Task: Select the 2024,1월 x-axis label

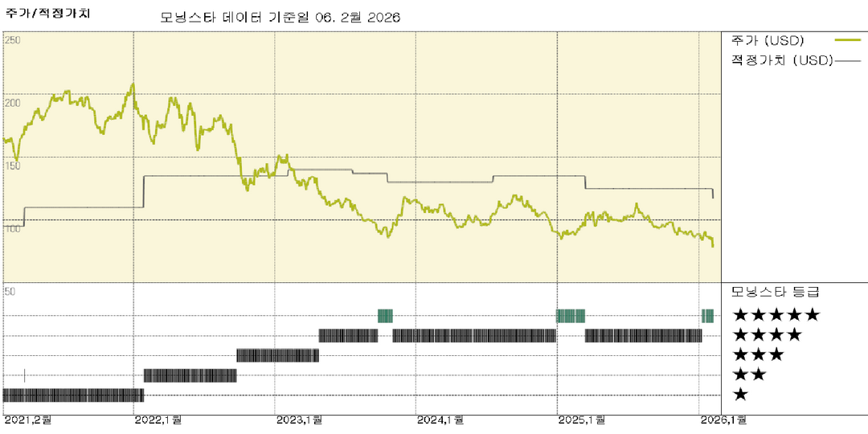Action: point(440,420)
